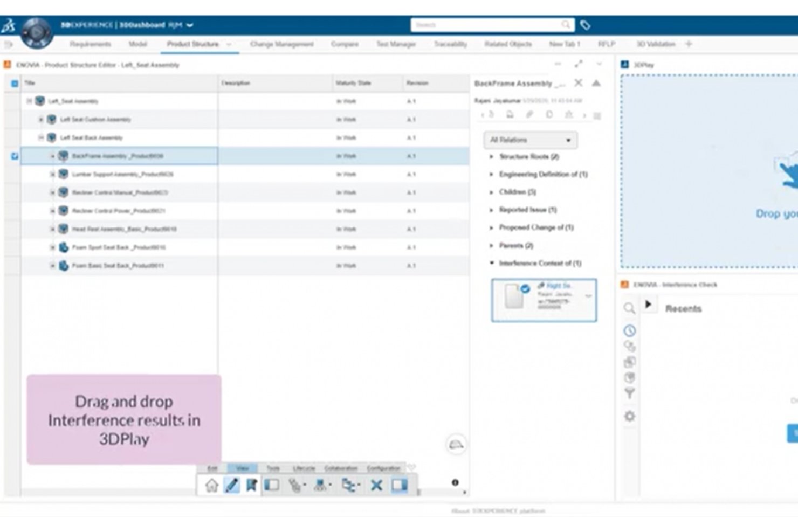Open the dropdown chevron on Right Se.. card
Screen dimensions: 798x532
[x=588, y=296]
